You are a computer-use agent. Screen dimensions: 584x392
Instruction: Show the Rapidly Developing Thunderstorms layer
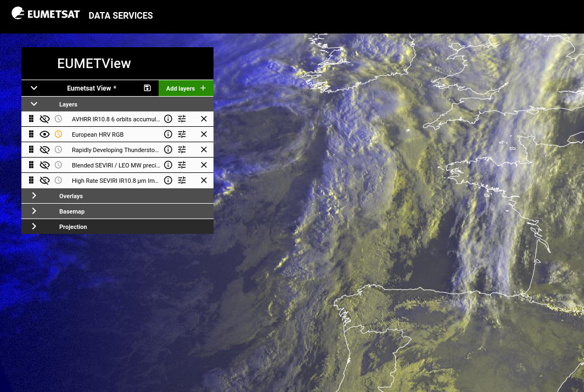click(x=44, y=149)
